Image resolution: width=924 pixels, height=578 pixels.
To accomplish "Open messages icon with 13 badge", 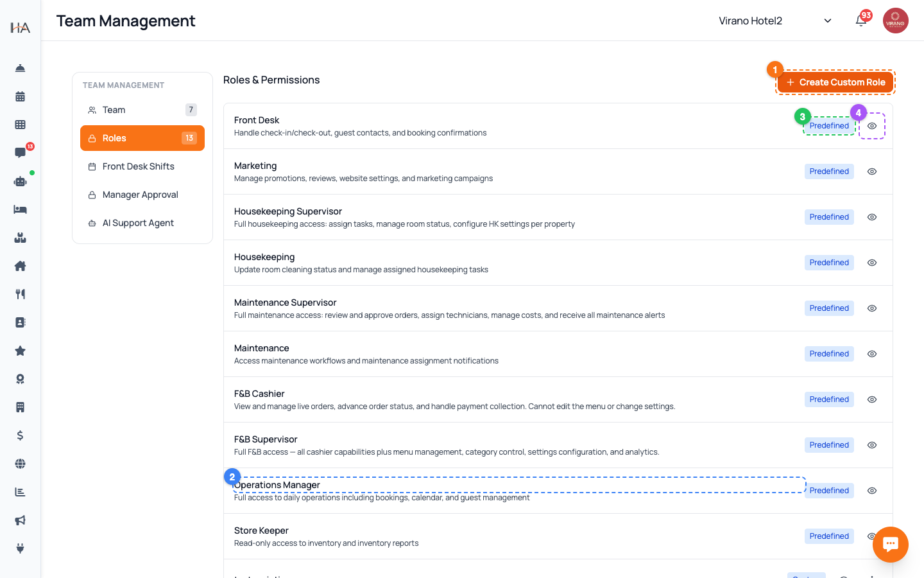I will [x=20, y=153].
